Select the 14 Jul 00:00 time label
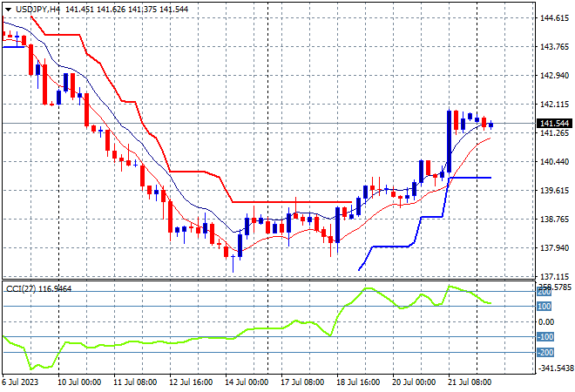The image size is (575, 392). (247, 382)
